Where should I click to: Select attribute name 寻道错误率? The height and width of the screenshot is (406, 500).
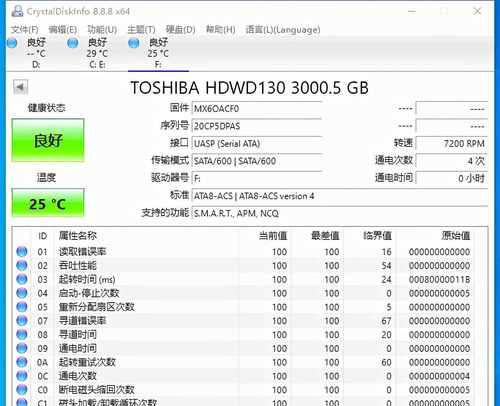click(82, 321)
